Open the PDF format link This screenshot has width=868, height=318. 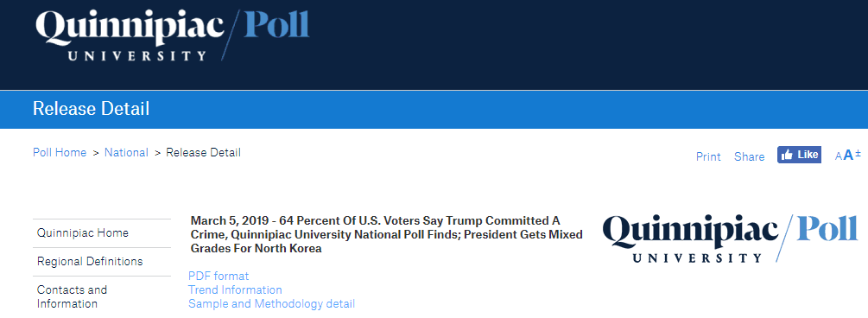click(219, 276)
